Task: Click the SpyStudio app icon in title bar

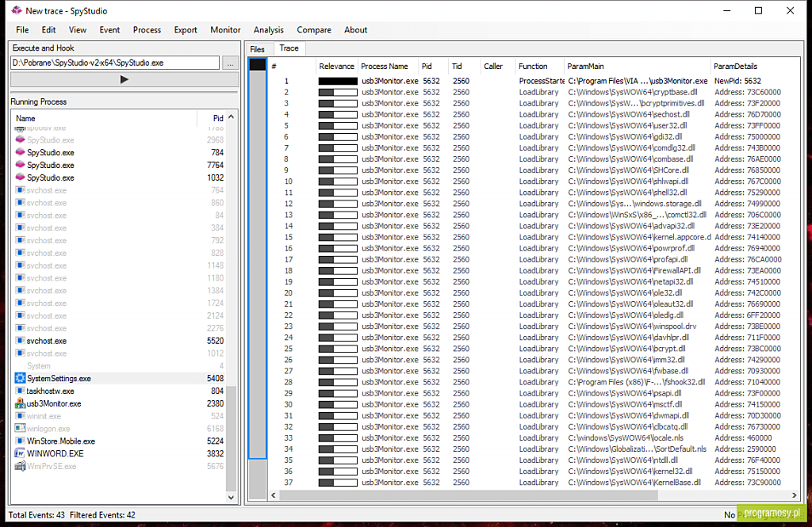Action: (x=17, y=10)
